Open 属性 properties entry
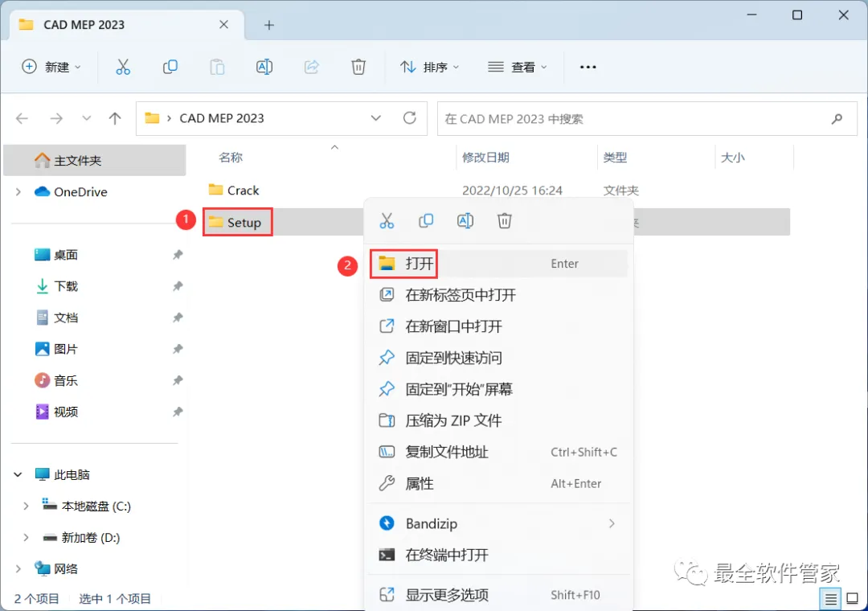868x611 pixels. (498, 484)
